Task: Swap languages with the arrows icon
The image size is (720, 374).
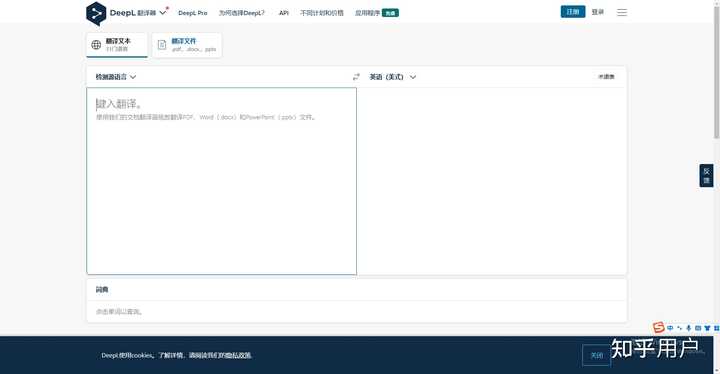Action: (x=356, y=77)
